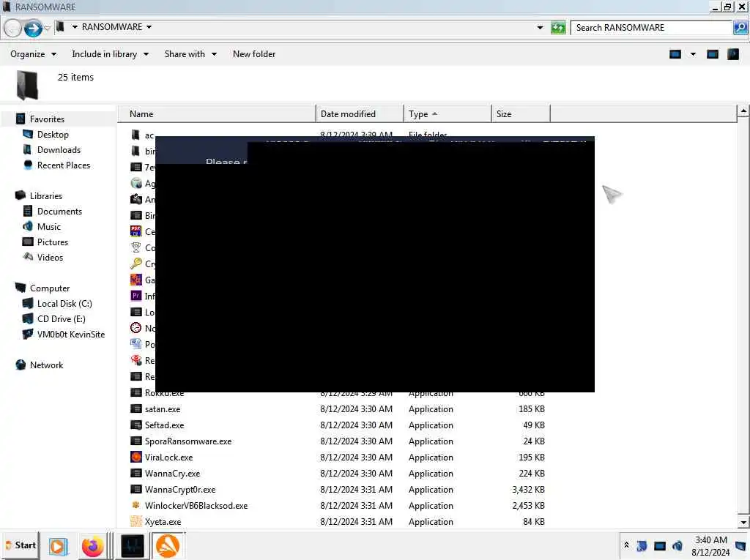Viewport: 750px width, 560px height.
Task: Open VM0b0t KevinSite location
Action: point(71,334)
